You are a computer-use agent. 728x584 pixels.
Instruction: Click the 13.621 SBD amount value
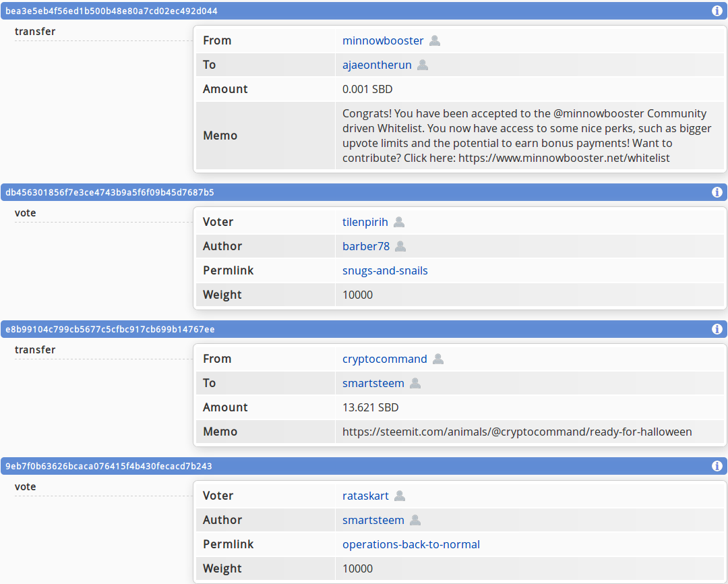(x=371, y=407)
